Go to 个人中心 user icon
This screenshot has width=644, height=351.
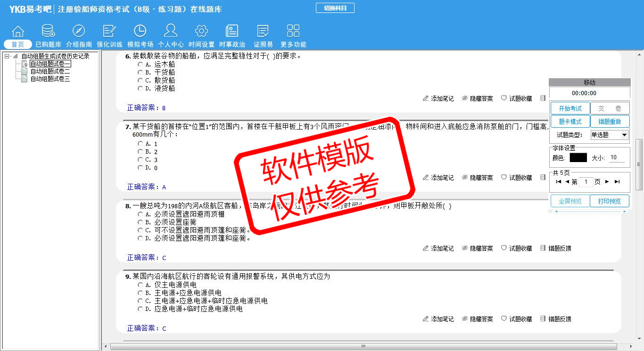click(171, 32)
